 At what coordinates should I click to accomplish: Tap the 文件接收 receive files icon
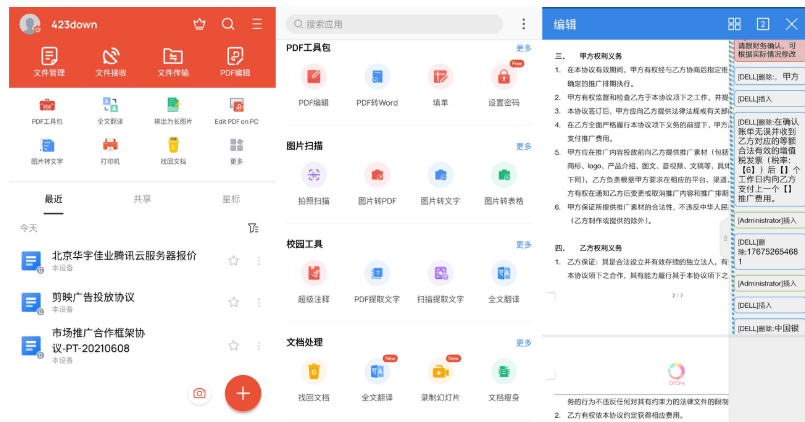(111, 58)
